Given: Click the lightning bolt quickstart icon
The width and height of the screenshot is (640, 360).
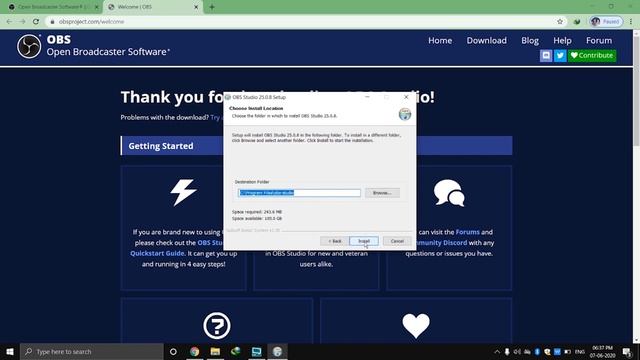Looking at the screenshot, I should (x=183, y=192).
